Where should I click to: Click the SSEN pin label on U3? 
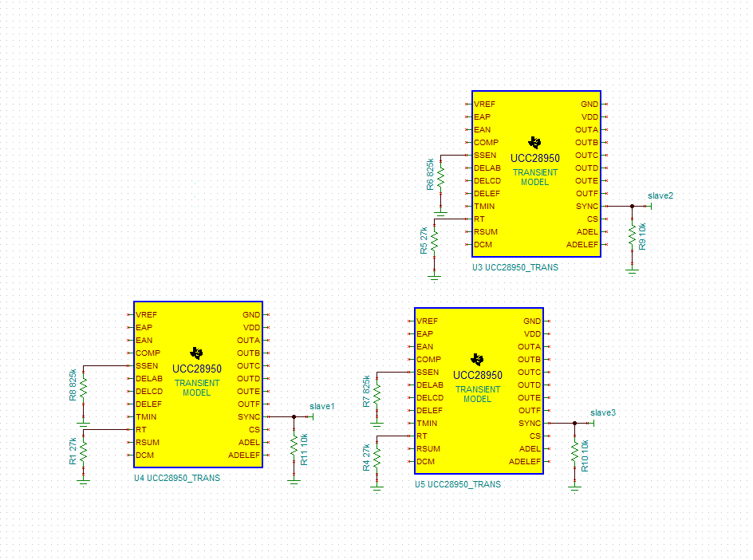pyautogui.click(x=485, y=155)
